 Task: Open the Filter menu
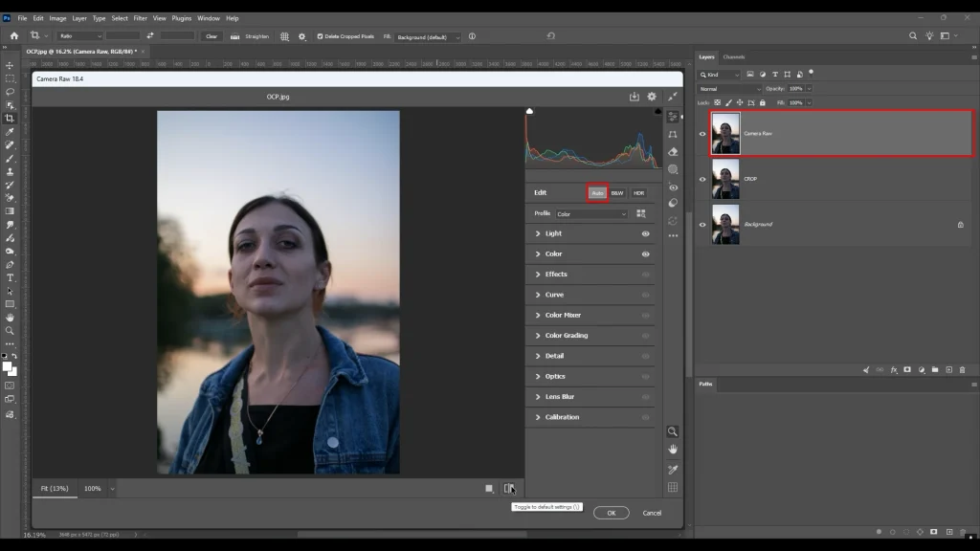pyautogui.click(x=140, y=18)
